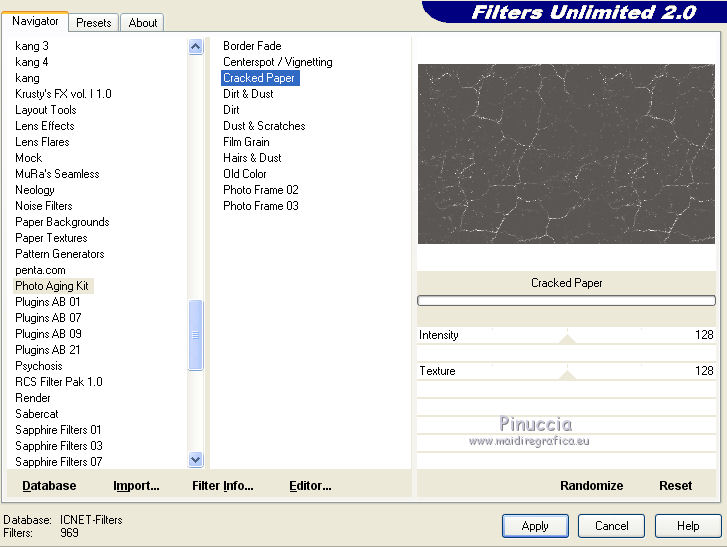Open Filter Info...
This screenshot has width=727, height=547.
(x=223, y=485)
